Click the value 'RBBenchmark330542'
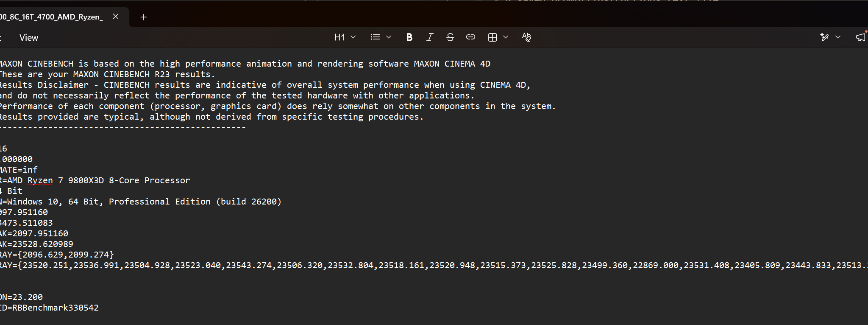868x325 pixels. 56,308
